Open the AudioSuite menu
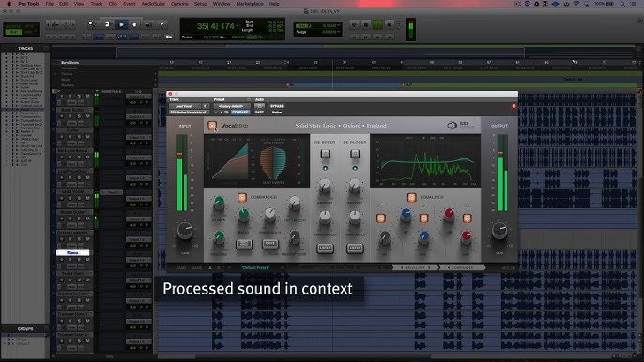This screenshot has height=362, width=644. [153, 4]
